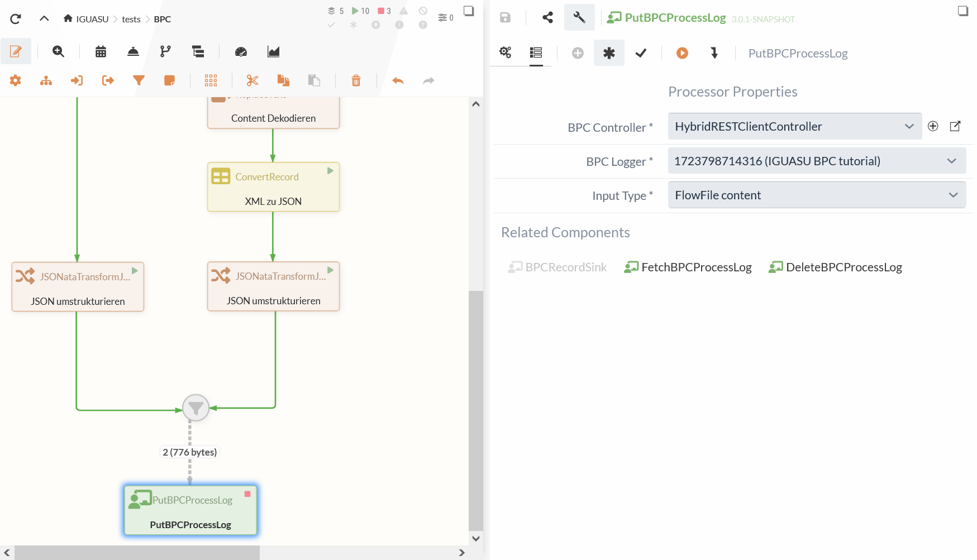Viewport: 977px width, 560px height.
Task: Open related component BPCRecordSink
Action: pyautogui.click(x=557, y=267)
